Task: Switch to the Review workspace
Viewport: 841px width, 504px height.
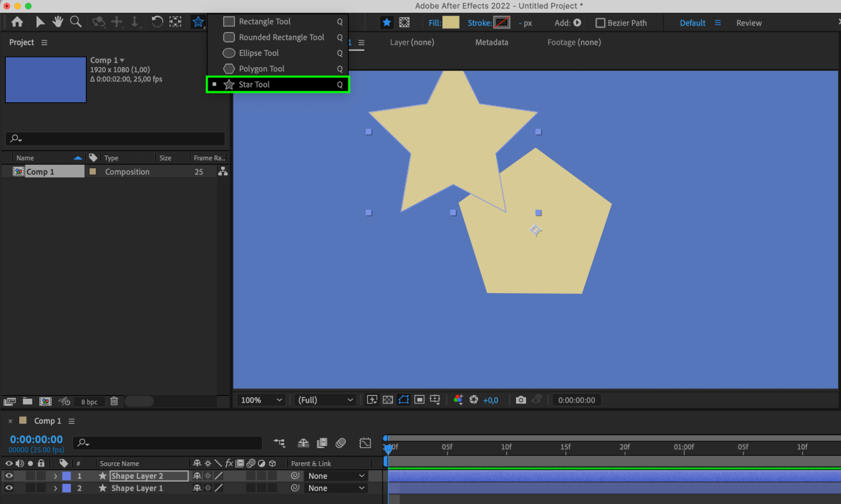Action: (x=749, y=23)
